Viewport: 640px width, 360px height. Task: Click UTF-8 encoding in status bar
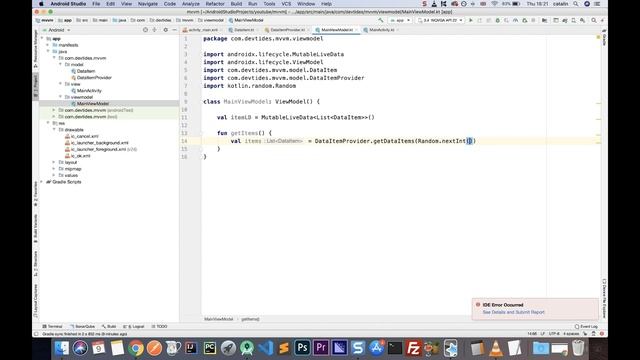tap(554, 334)
